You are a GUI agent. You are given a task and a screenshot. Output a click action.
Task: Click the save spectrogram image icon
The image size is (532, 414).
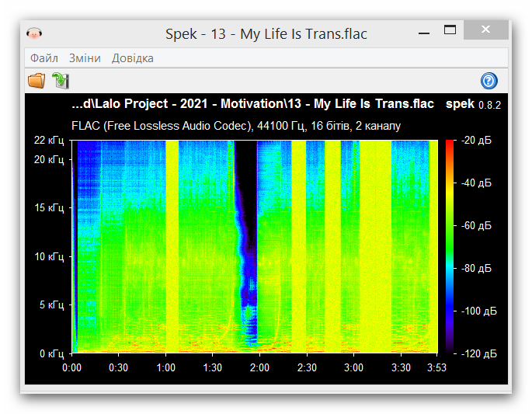[x=61, y=81]
